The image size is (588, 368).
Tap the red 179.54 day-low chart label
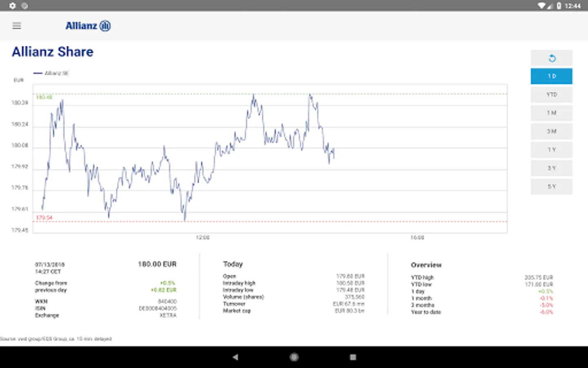pos(44,218)
